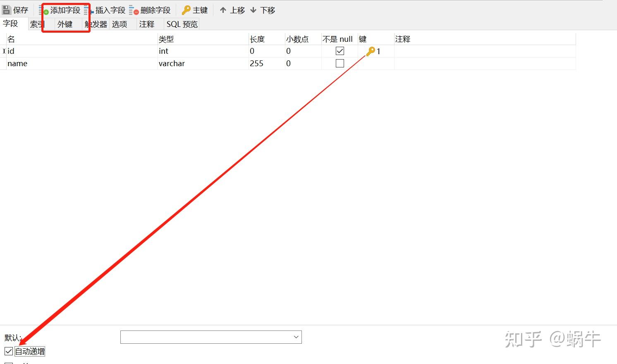The height and width of the screenshot is (364, 617).
Task: Switch to the SQL 预览 tab
Action: coord(182,24)
